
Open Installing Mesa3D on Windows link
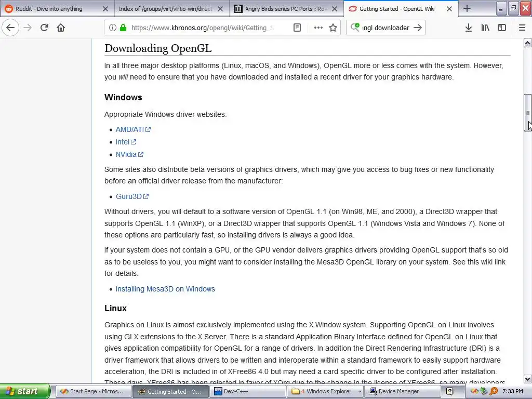(x=165, y=289)
